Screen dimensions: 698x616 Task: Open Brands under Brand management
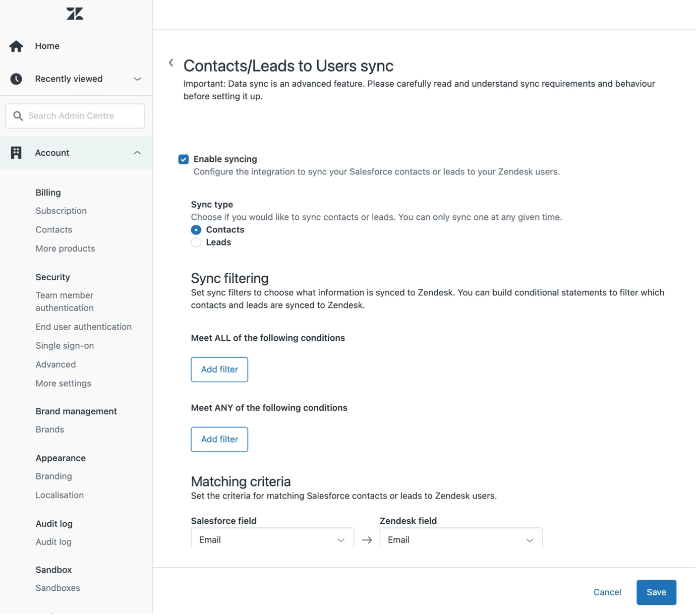pos(50,431)
